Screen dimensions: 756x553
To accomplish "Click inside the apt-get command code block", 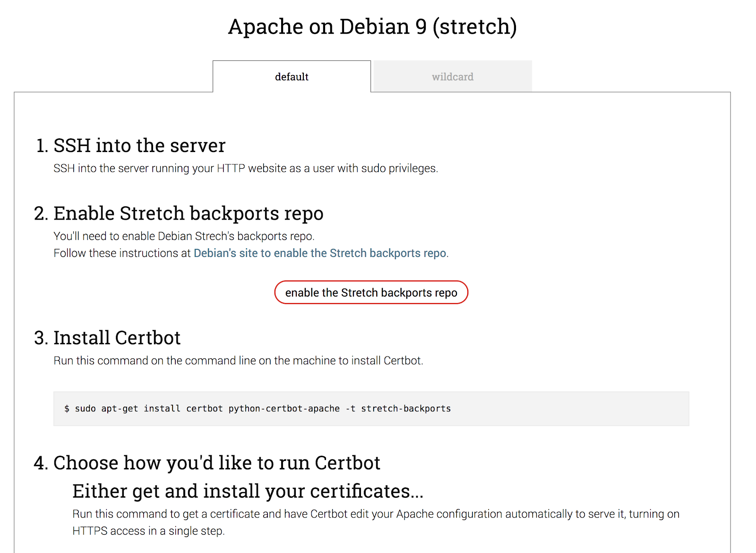I will click(567, 408).
